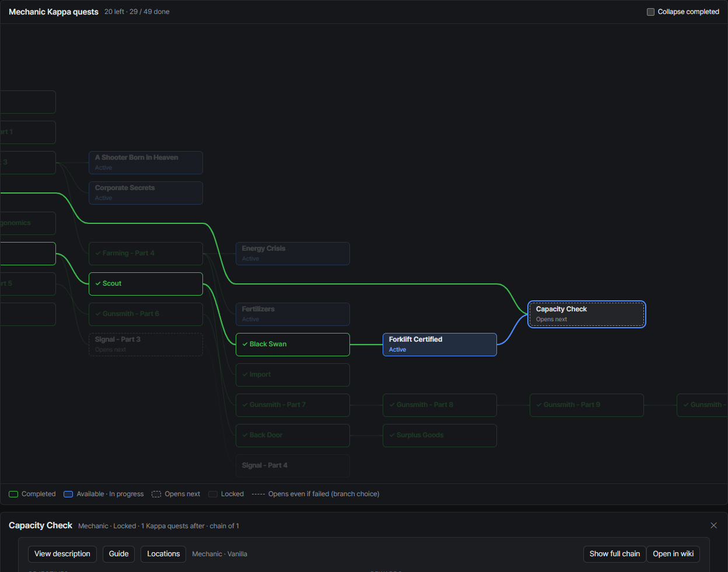Select the Forklift Certified quest node
This screenshot has width=728, height=572.
pyautogui.click(x=440, y=345)
